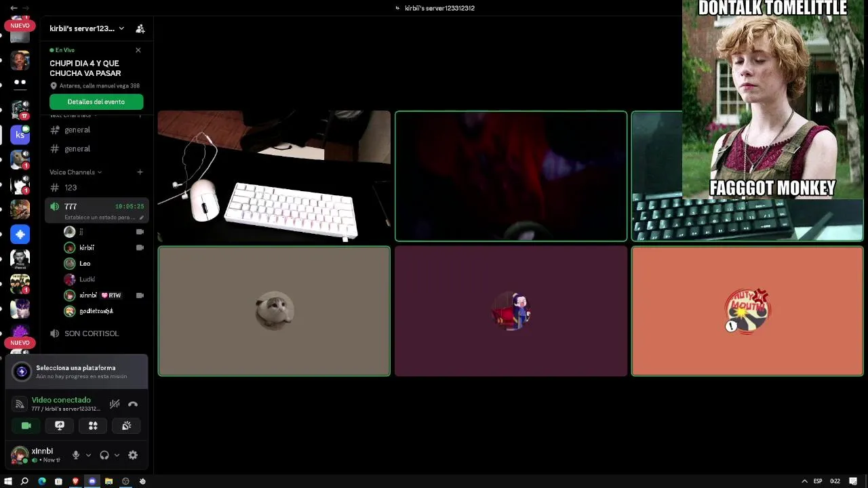Mute the microphone in the user panel
Screen dimensions: 868x488
[x=76, y=455]
